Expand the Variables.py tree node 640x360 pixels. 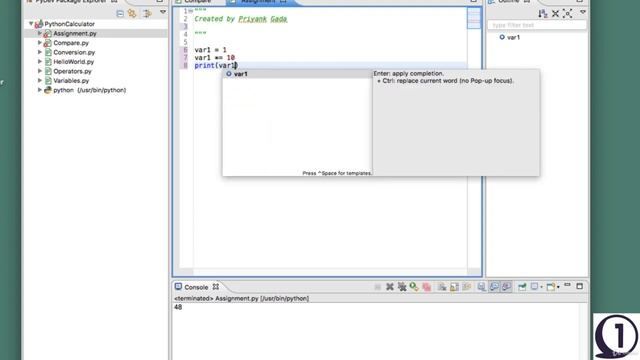point(40,80)
